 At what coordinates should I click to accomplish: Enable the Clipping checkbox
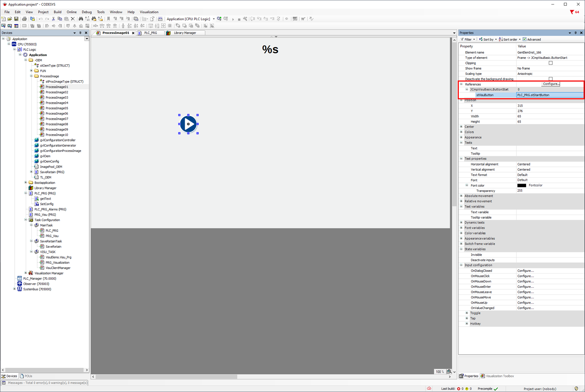pyautogui.click(x=550, y=63)
